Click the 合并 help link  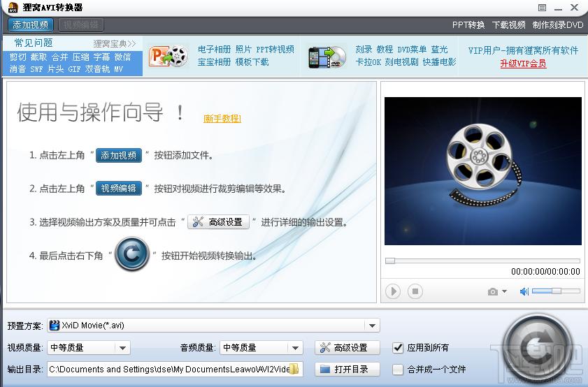[x=59, y=57]
